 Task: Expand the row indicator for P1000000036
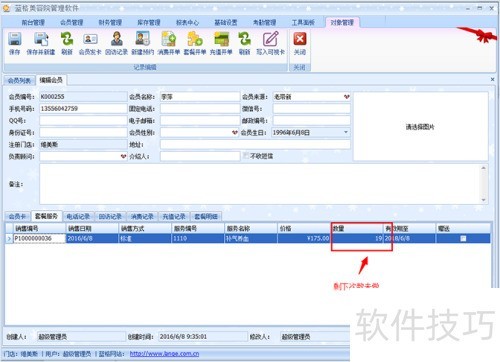click(x=9, y=238)
